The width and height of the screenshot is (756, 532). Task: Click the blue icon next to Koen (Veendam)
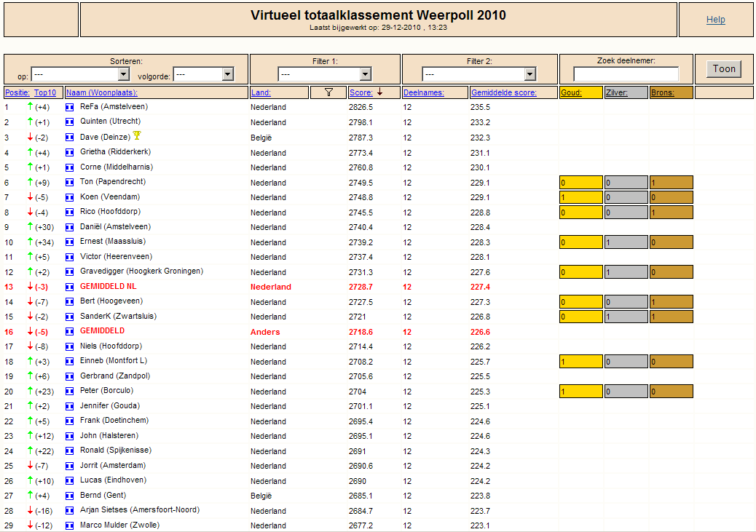[69, 197]
